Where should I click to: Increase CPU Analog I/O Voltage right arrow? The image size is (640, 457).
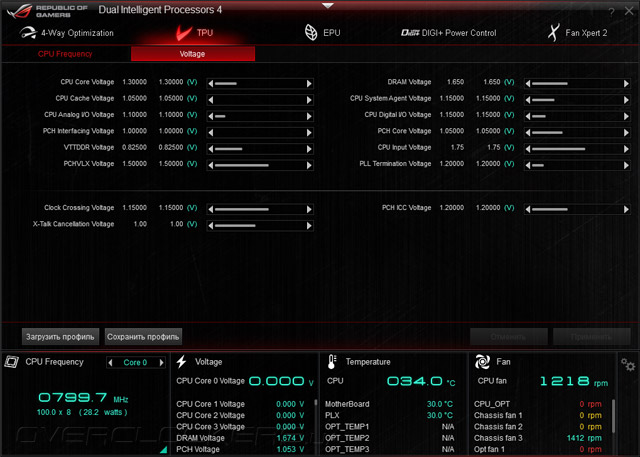tap(309, 116)
